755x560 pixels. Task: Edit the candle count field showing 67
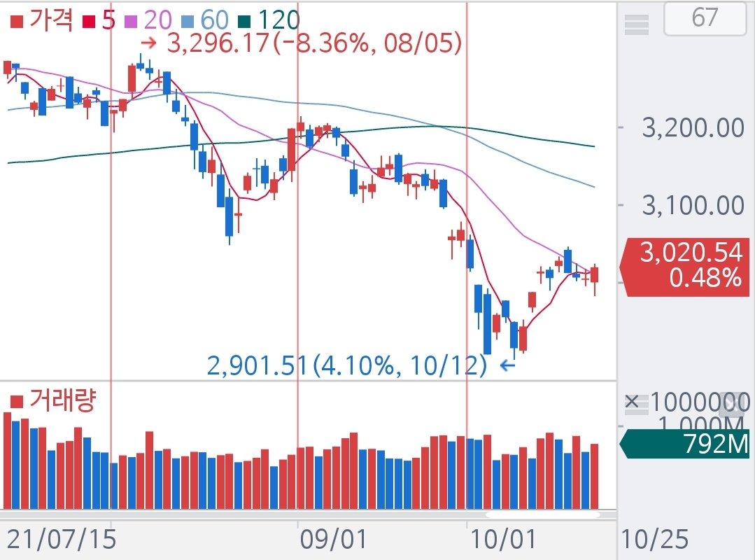(x=705, y=18)
